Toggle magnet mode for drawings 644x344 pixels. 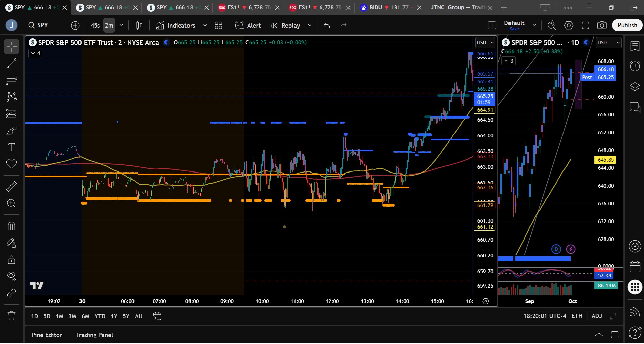click(x=11, y=226)
